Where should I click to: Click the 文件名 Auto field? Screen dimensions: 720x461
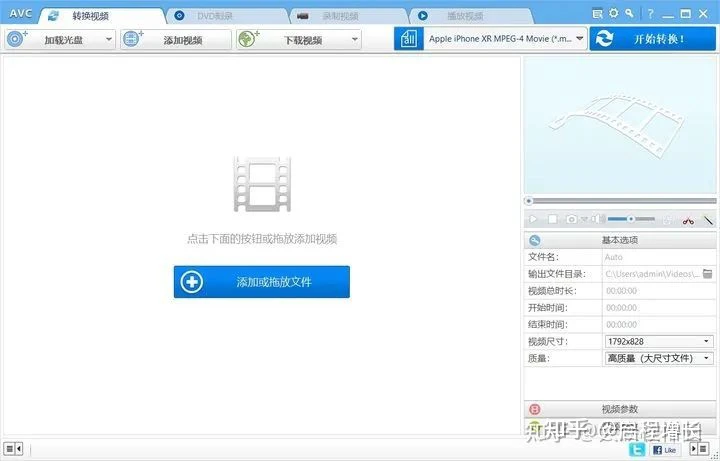(658, 257)
